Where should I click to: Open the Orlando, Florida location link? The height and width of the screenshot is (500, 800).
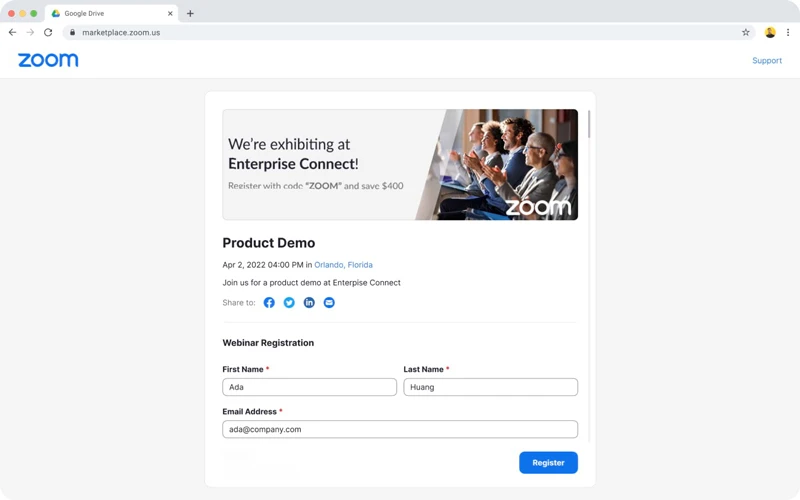pyautogui.click(x=343, y=265)
